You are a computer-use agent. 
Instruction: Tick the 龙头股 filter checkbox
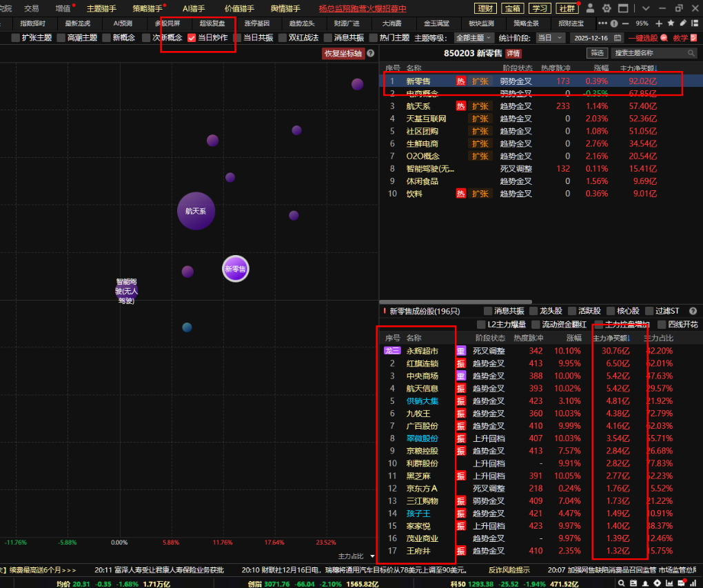(x=533, y=311)
